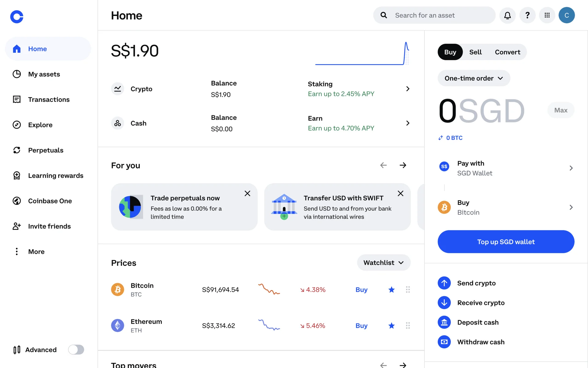
Task: Switch to the Sell tab
Action: tap(475, 52)
